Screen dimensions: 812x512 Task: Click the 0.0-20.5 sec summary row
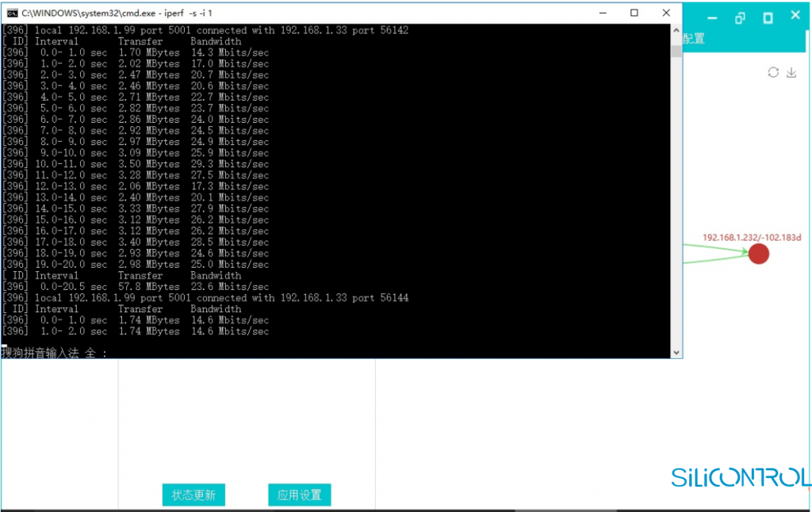[x=136, y=287]
